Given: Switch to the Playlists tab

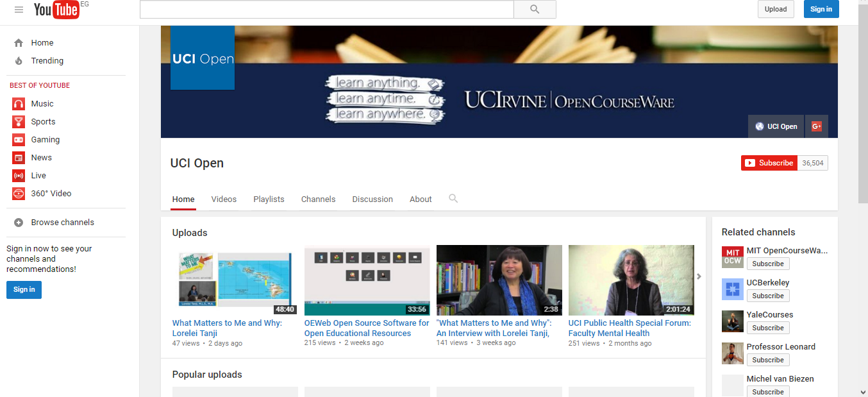Looking at the screenshot, I should point(269,199).
